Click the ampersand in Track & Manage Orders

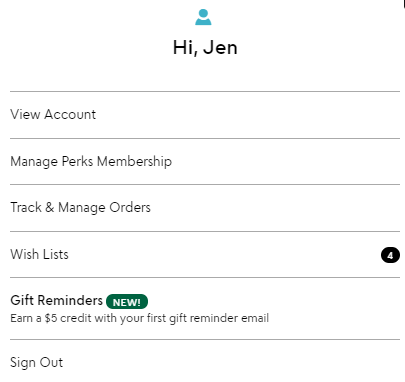coord(49,207)
